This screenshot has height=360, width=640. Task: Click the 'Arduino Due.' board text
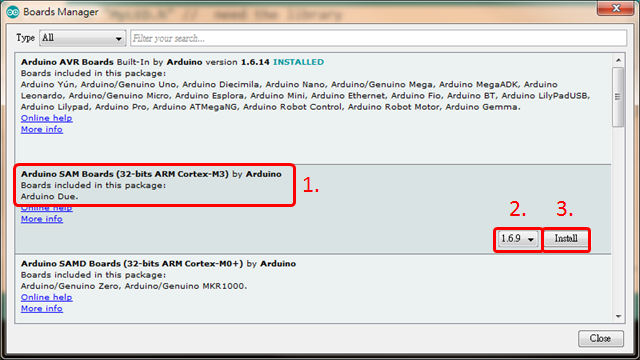click(x=49, y=197)
